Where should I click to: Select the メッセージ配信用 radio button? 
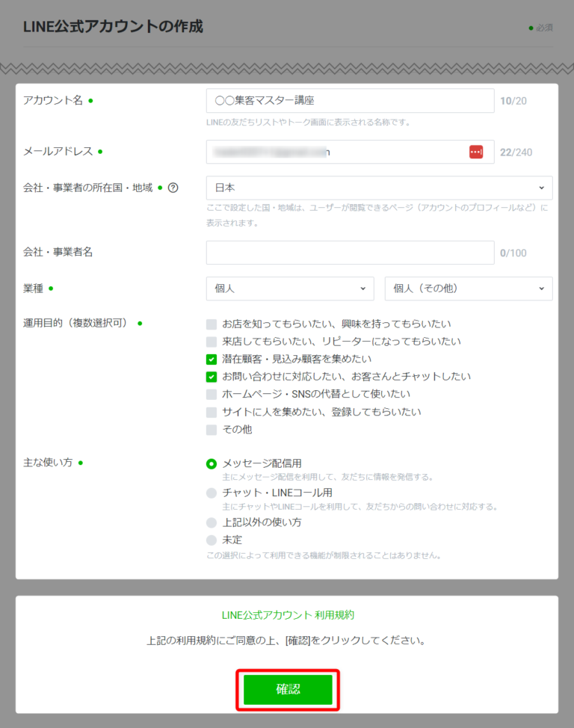[x=212, y=463]
